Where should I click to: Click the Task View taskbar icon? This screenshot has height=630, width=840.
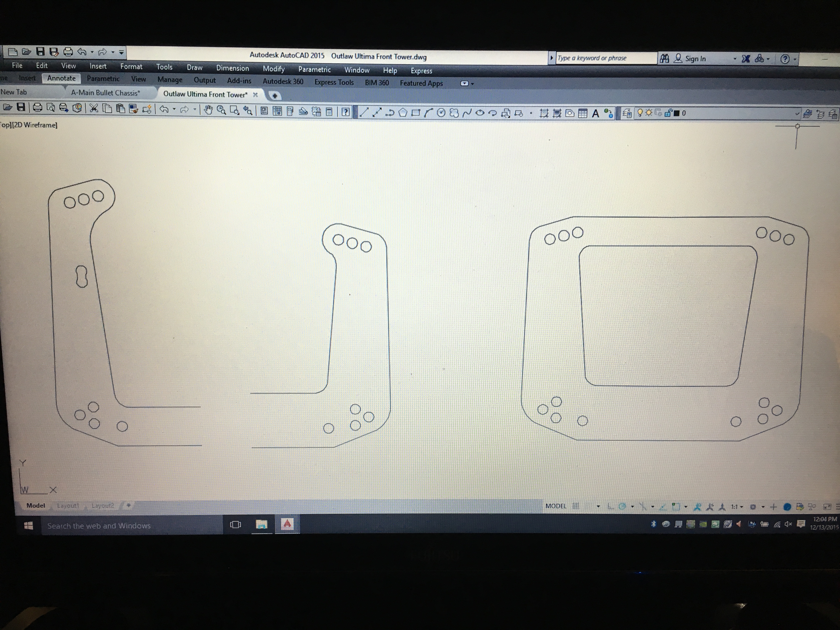pos(235,525)
